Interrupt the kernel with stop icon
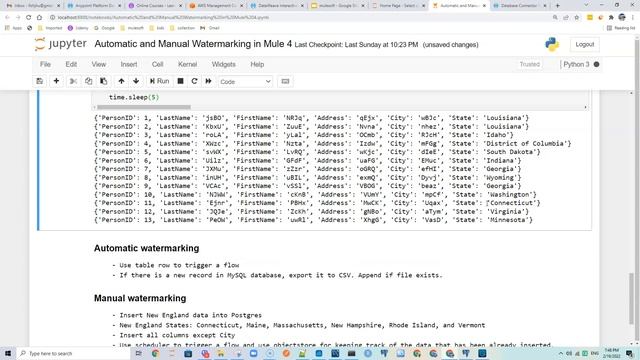 pyautogui.click(x=180, y=81)
